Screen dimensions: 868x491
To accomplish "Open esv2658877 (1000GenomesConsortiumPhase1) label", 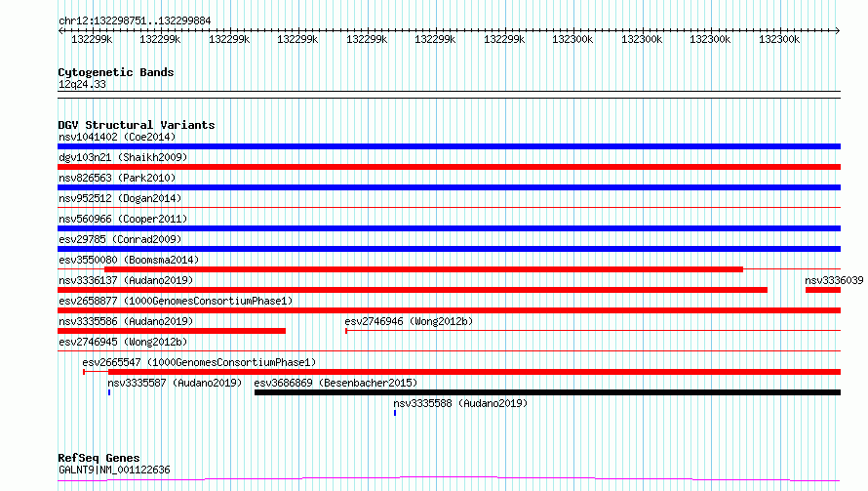I will [x=176, y=301].
